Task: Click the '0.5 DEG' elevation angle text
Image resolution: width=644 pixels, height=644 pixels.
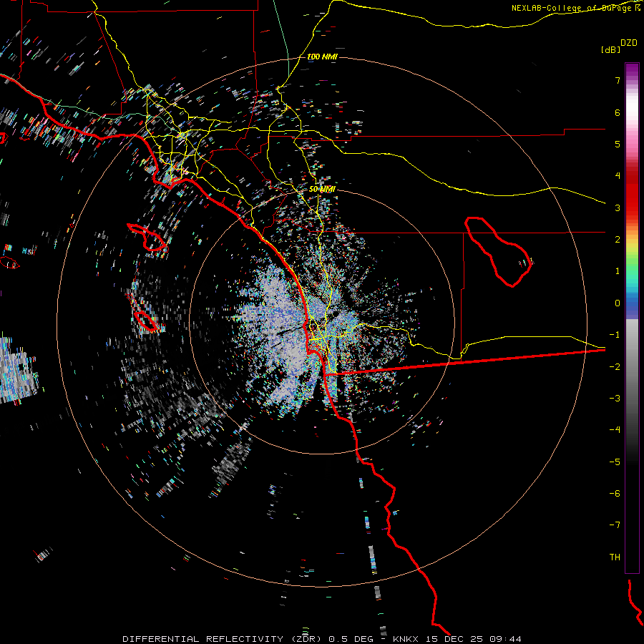Action: (351, 639)
